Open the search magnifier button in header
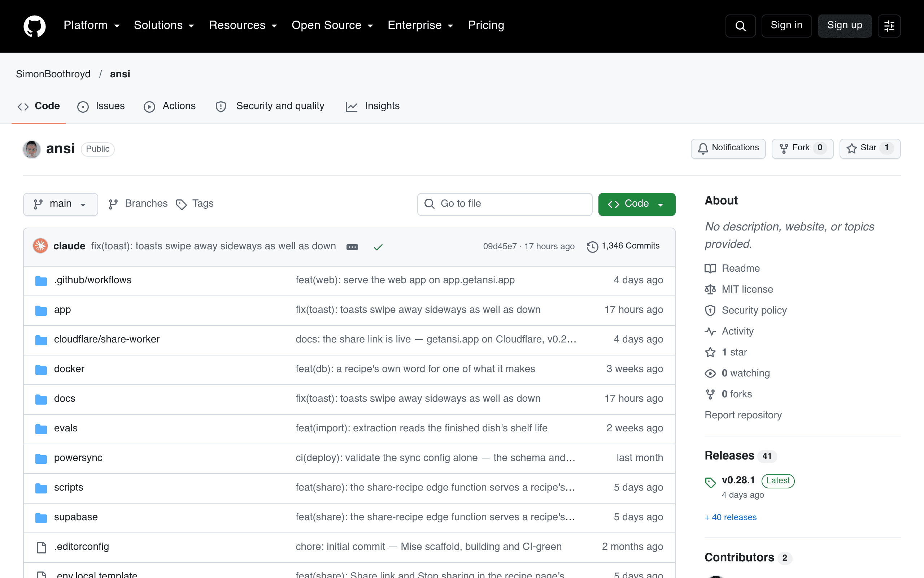Image resolution: width=924 pixels, height=578 pixels. point(740,26)
